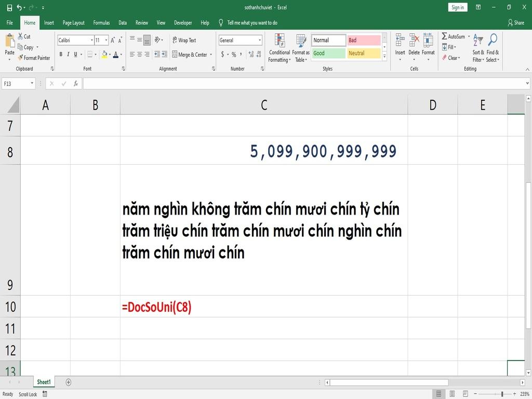Open the Developer ribbon tab
The height and width of the screenshot is (399, 532).
tap(183, 22)
